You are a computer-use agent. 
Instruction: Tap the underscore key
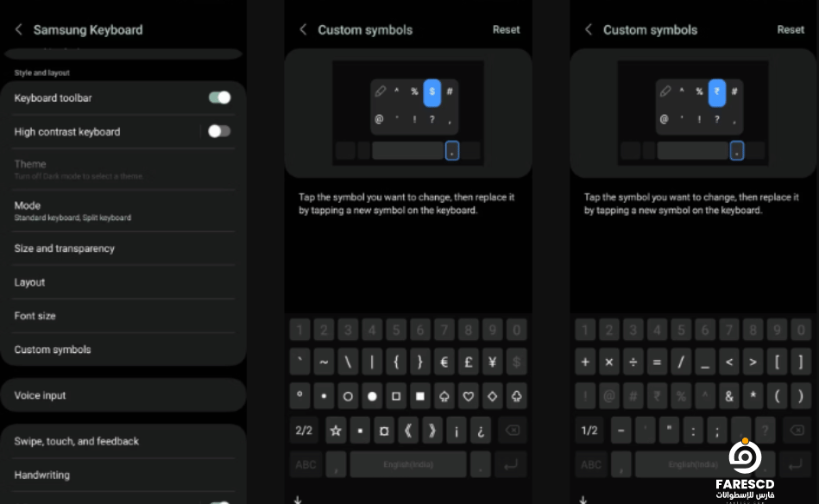[705, 362]
